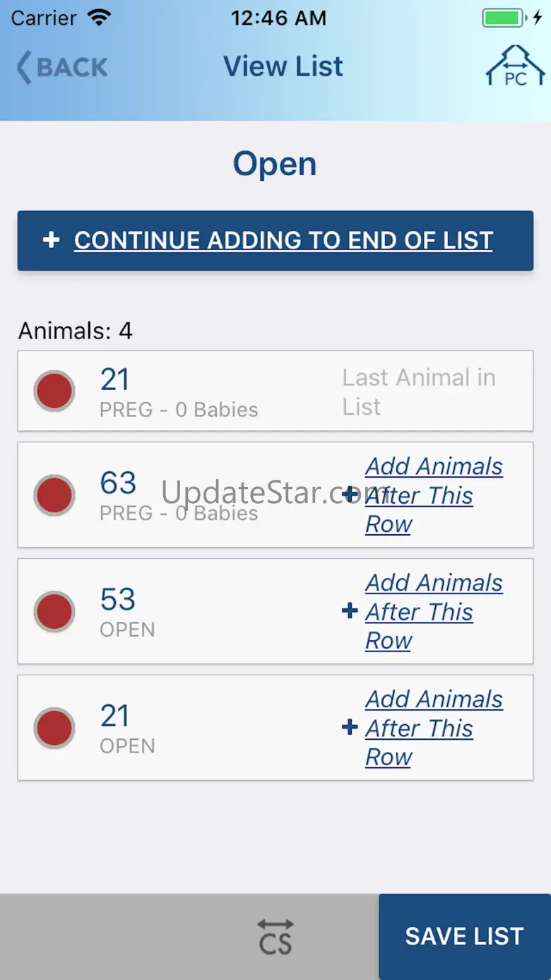Click Add Animals After This Row for 63
This screenshot has height=980, width=551.
tap(433, 495)
